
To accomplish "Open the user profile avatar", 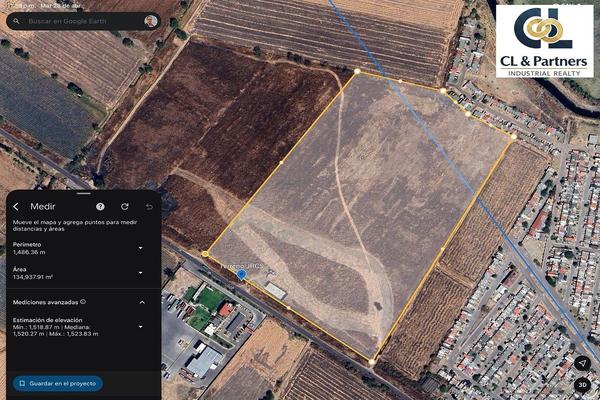I will [151, 21].
